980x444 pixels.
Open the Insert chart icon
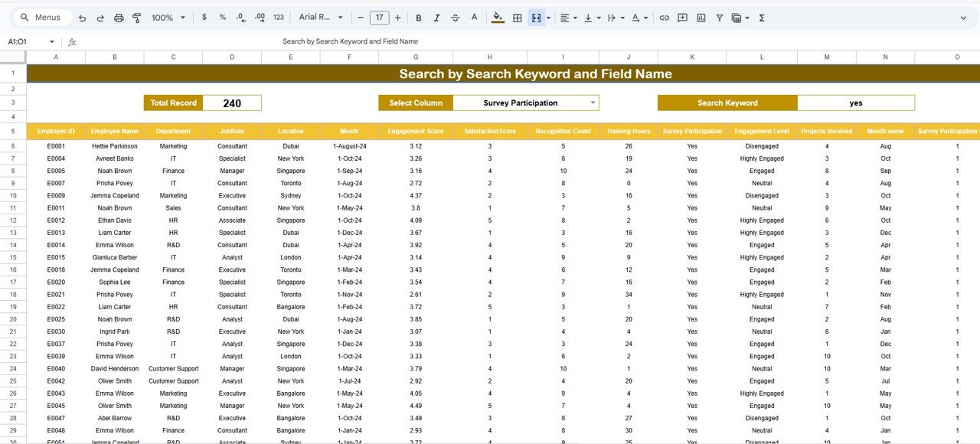click(x=701, y=17)
